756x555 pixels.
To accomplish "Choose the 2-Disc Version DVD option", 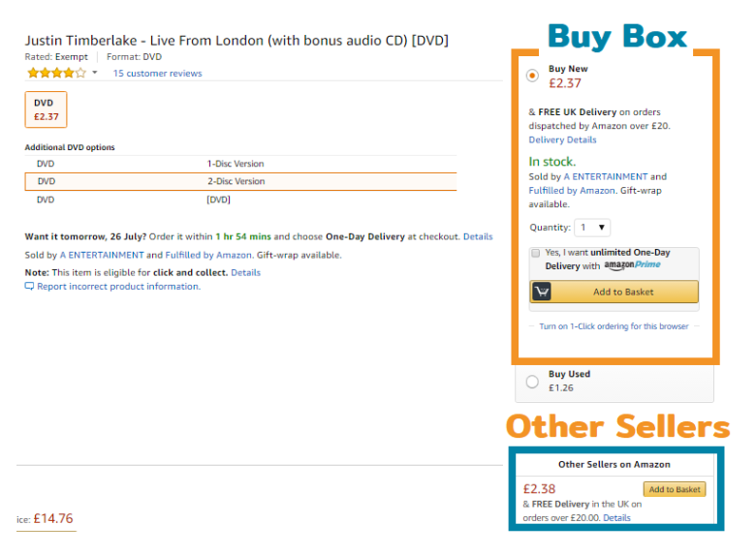I will (x=240, y=182).
